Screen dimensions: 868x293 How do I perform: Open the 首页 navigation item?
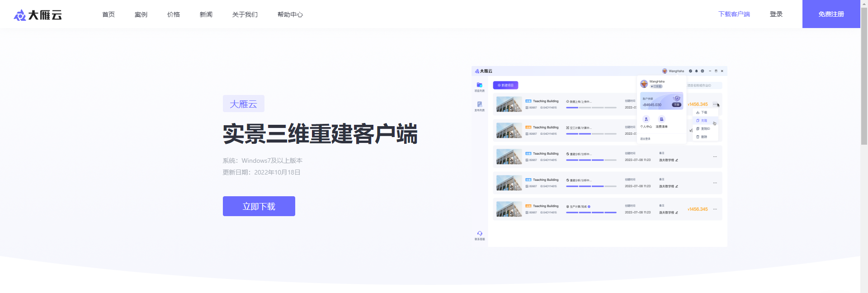tap(108, 14)
